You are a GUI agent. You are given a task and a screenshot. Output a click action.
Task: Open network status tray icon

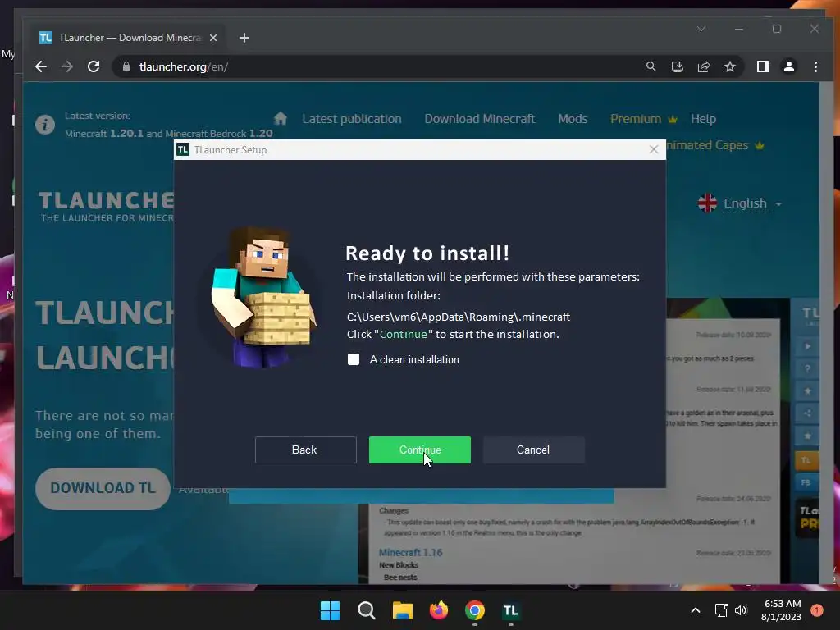pos(722,610)
